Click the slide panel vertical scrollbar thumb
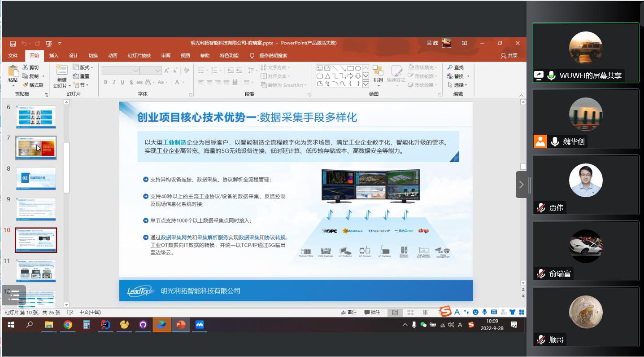 coord(67,167)
